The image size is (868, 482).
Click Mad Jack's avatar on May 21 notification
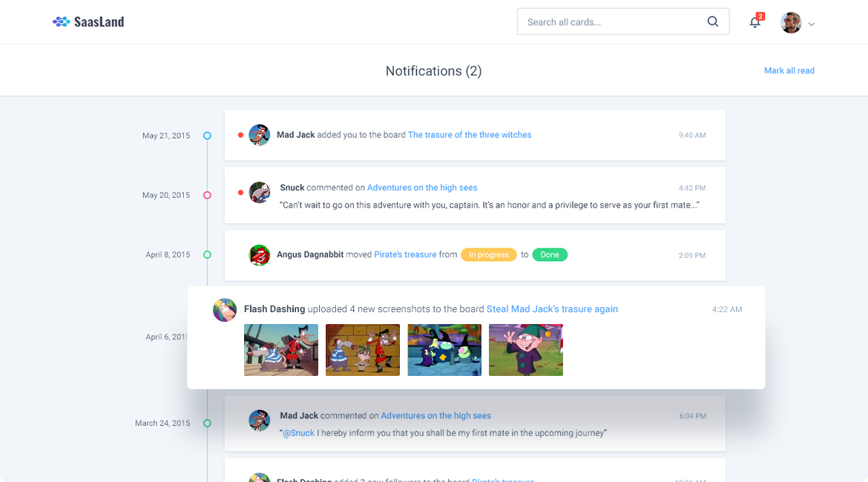click(259, 135)
